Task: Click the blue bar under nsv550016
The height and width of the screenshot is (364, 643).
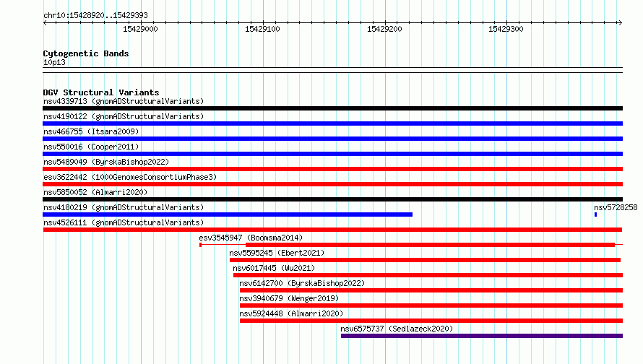Action: 332,154
